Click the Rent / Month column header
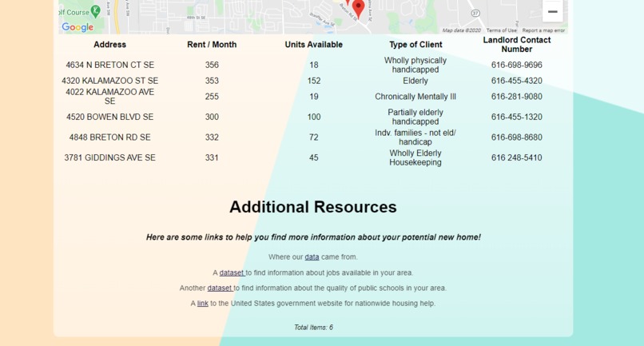Image resolution: width=644 pixels, height=346 pixels. coord(212,45)
